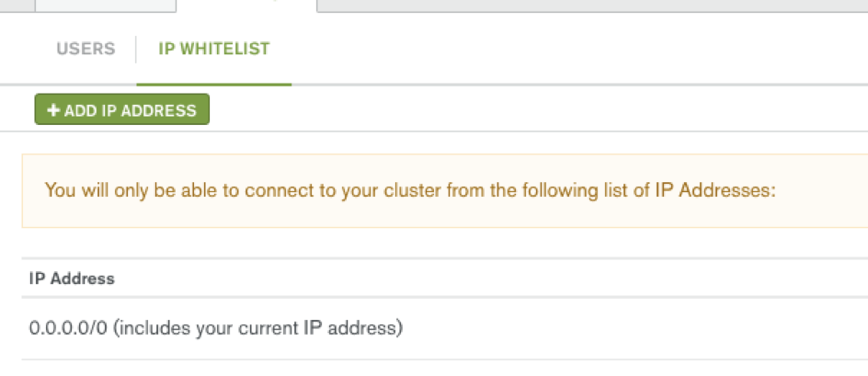Click the divider between USERS and IP WHITELIST
868x376 pixels.
coord(136,50)
